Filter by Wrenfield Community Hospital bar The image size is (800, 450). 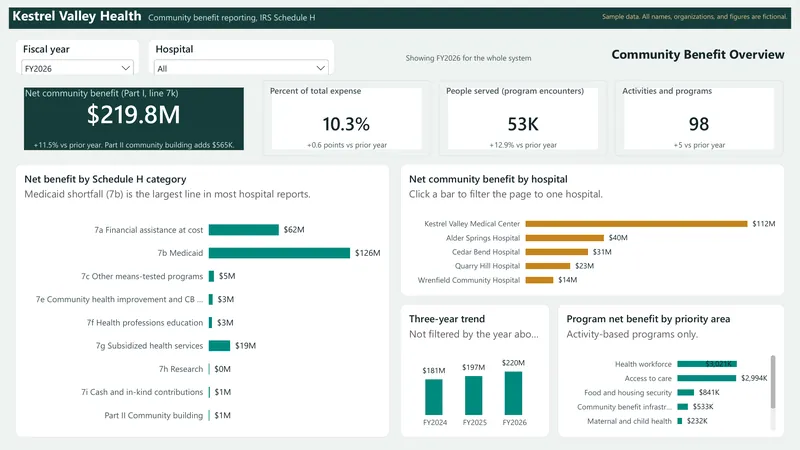tap(539, 280)
